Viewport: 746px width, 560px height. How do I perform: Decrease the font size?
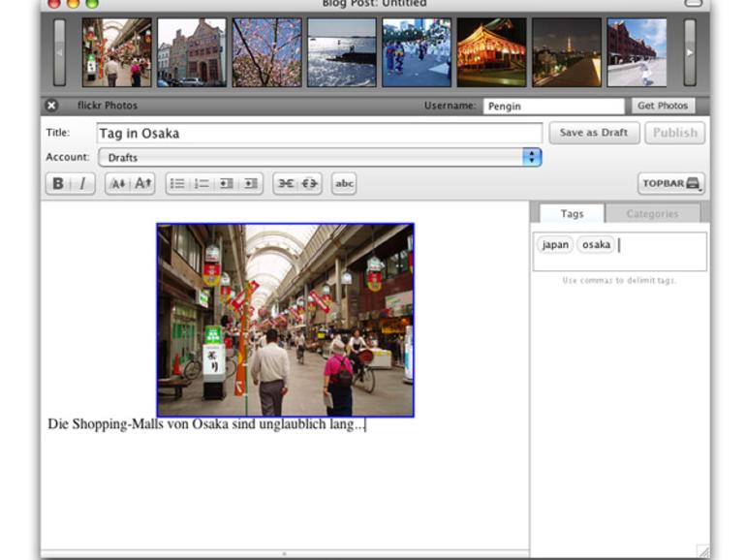tap(118, 183)
